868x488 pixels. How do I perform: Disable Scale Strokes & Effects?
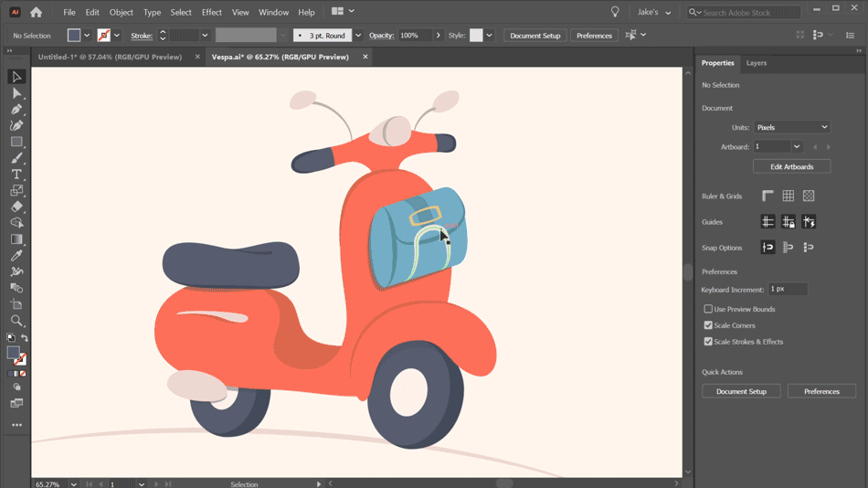pyautogui.click(x=708, y=341)
